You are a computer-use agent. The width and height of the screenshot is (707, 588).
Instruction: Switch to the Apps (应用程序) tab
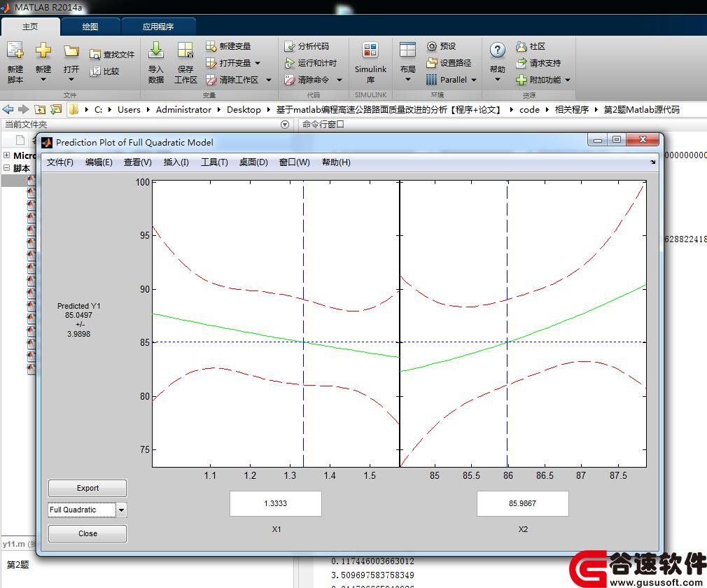click(157, 27)
